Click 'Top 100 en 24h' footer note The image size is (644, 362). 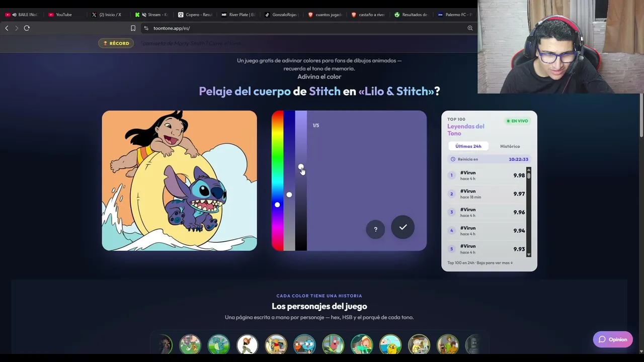pos(480,263)
